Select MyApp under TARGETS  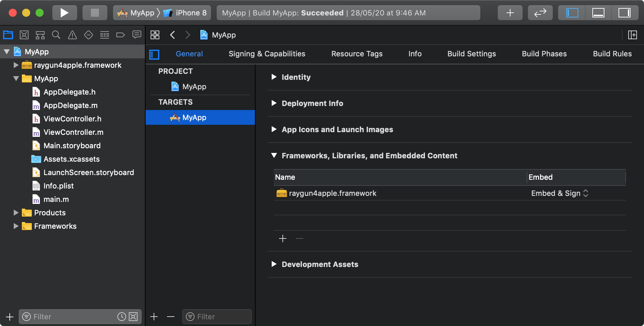point(200,117)
